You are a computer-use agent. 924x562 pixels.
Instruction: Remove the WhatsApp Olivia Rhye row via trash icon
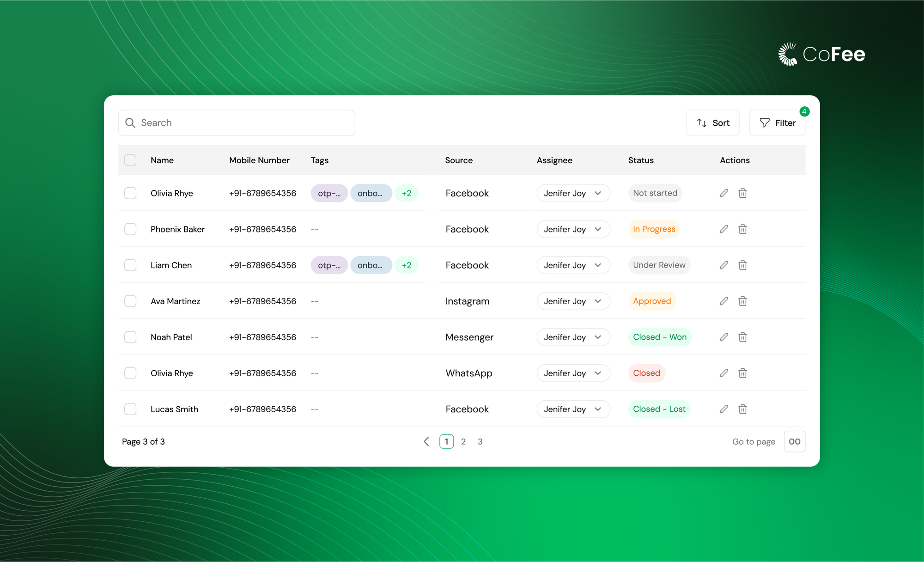tap(742, 373)
